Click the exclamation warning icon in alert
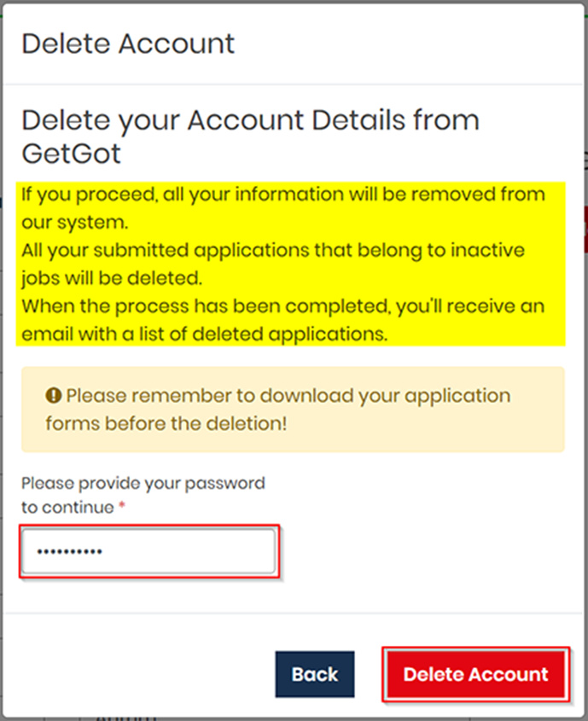 tap(53, 395)
